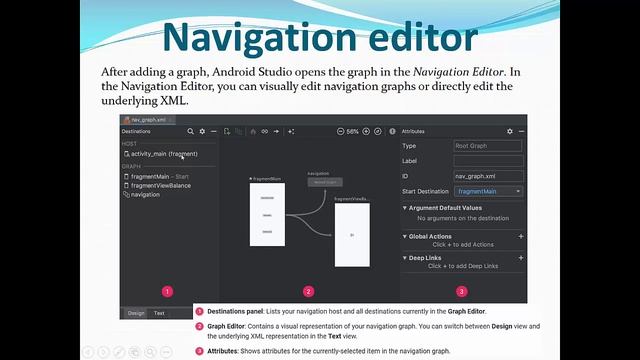The width and height of the screenshot is (640, 360).
Task: Zoom in with the plus circle
Action: click(x=366, y=131)
